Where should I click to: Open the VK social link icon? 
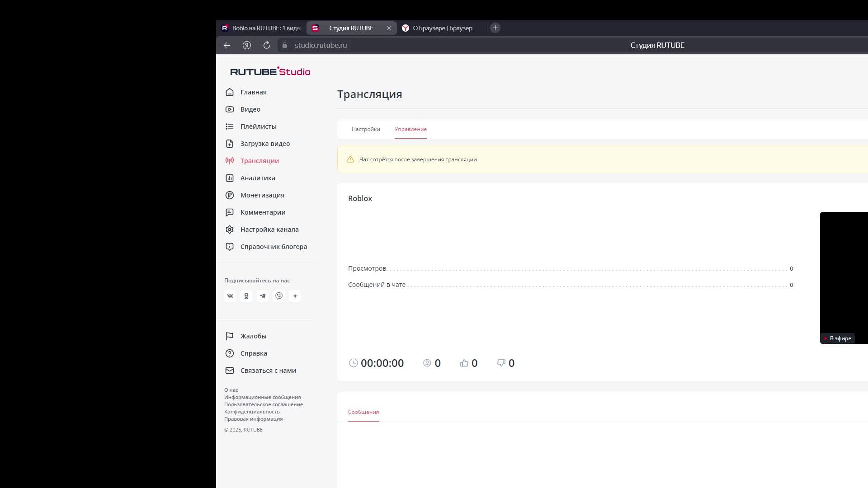230,296
